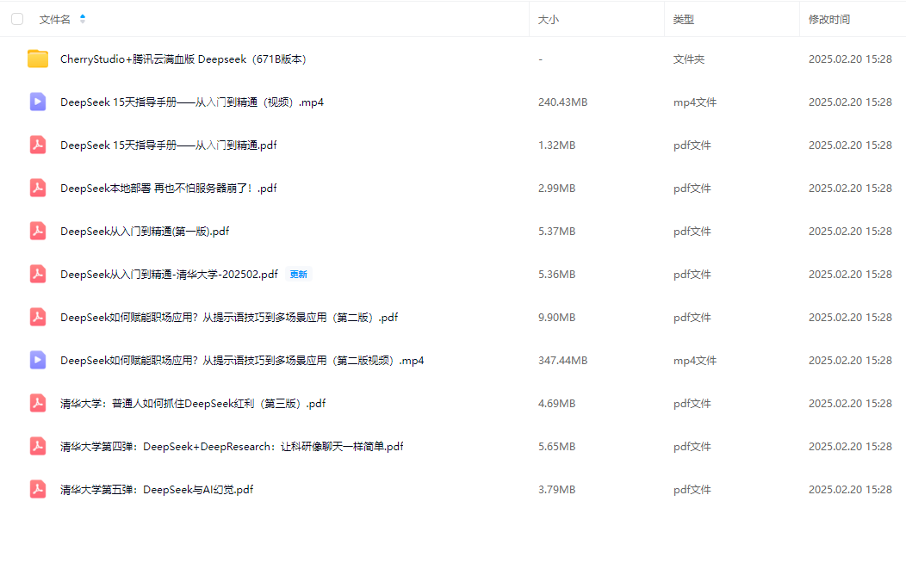Open DeepSeek从入门到精通(第一版).pdf
906x588 pixels.
(x=145, y=231)
